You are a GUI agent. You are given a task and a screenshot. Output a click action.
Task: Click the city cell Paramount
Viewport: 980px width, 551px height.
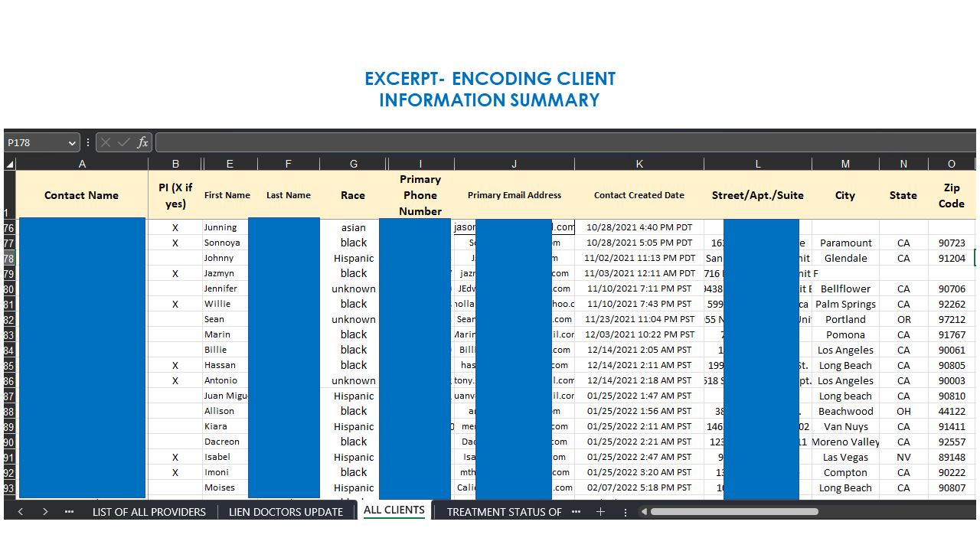coord(845,243)
